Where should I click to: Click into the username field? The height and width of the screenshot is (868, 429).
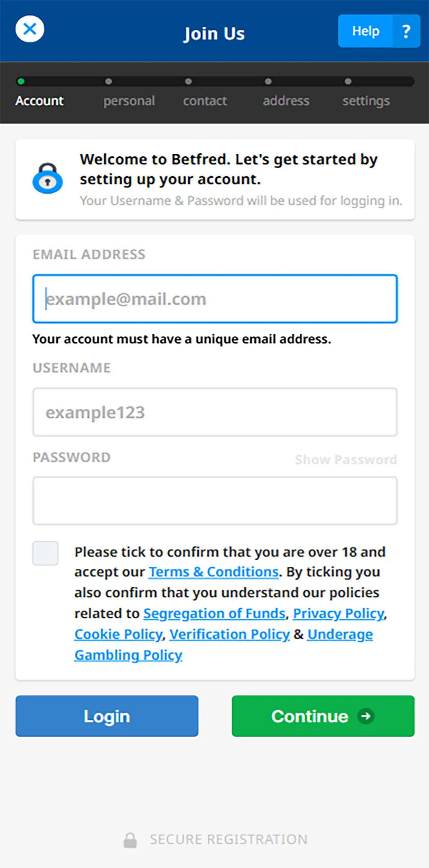(x=215, y=412)
